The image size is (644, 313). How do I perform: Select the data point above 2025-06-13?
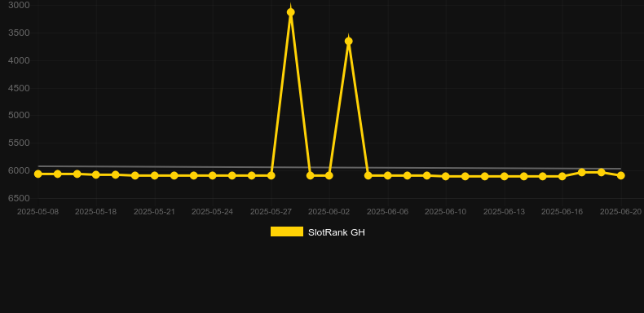click(505, 176)
